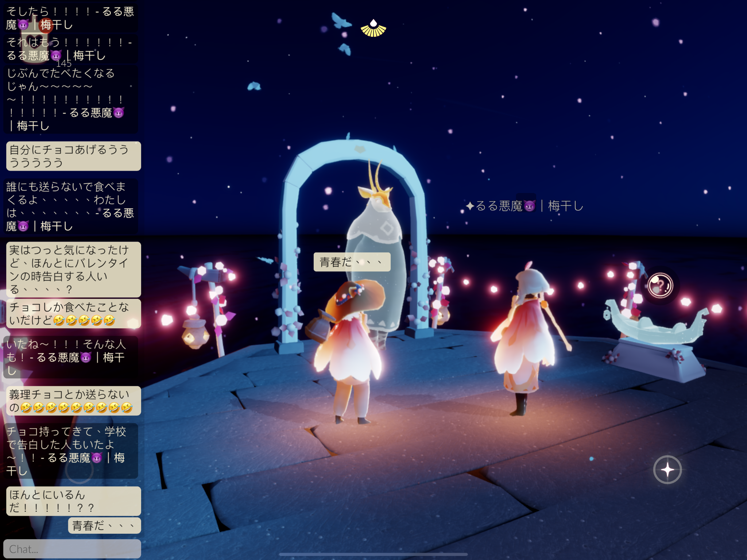The height and width of the screenshot is (560, 747).
Task: Tap chat message 誰にも送らないで食べまくるよ
Action: (71, 206)
